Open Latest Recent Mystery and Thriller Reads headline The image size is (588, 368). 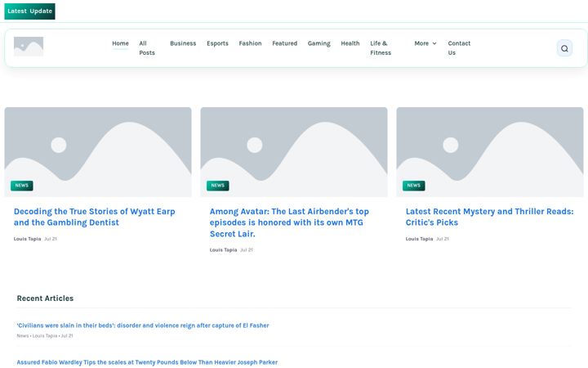[x=489, y=217]
